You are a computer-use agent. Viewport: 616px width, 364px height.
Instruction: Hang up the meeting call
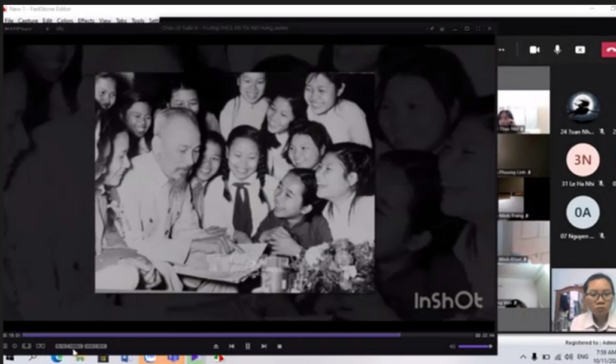609,50
